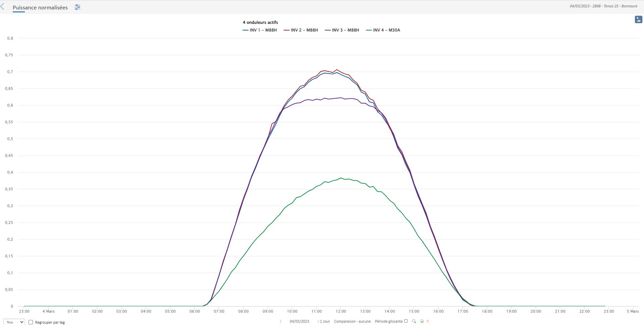
Task: Open the Tous dropdown
Action: [14, 322]
